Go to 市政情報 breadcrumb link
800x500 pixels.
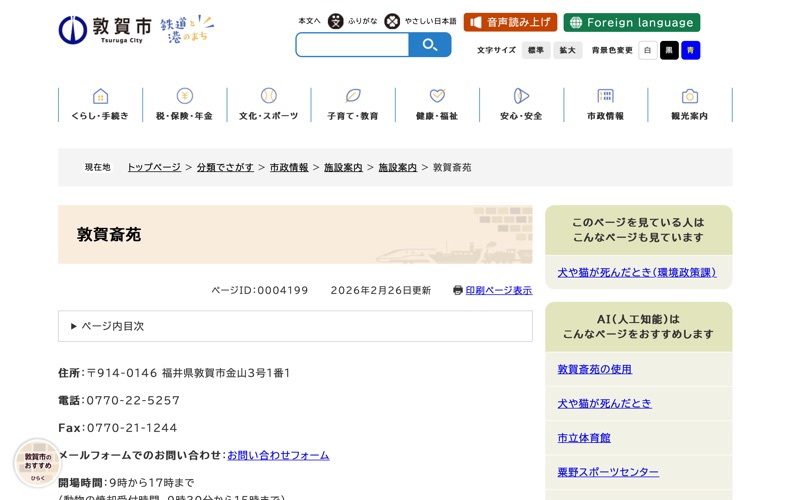pos(289,167)
